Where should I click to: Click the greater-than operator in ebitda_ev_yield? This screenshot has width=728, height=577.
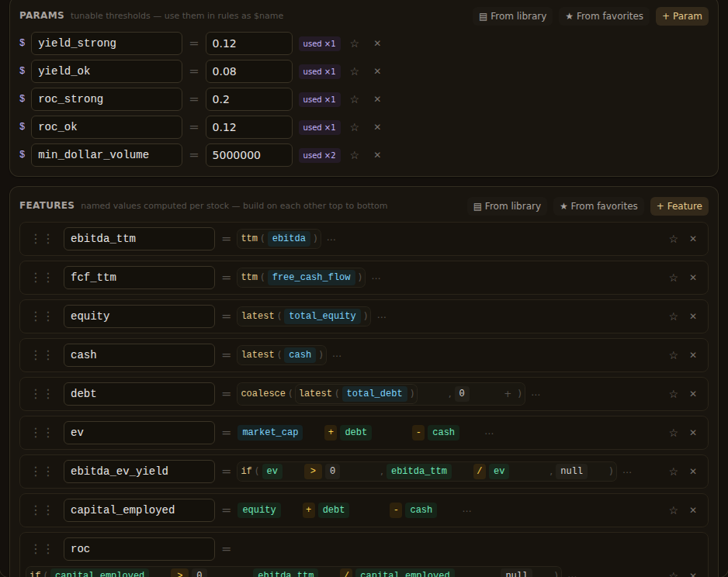[x=313, y=472]
